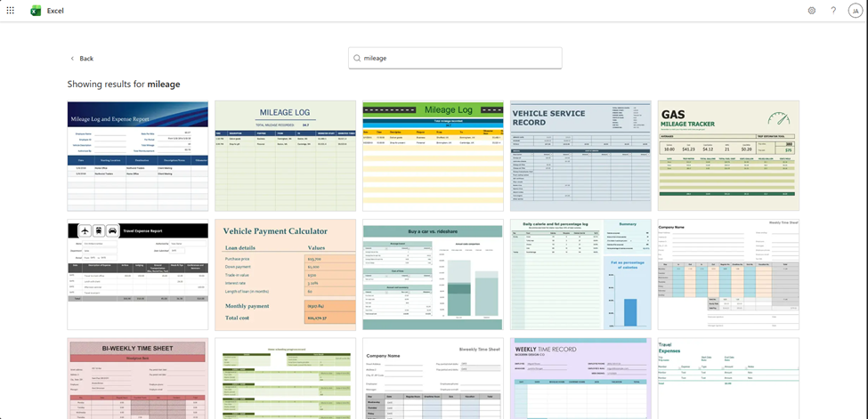Open the Vehicle Payment Calculator template
The height and width of the screenshot is (419, 868).
coord(285,275)
